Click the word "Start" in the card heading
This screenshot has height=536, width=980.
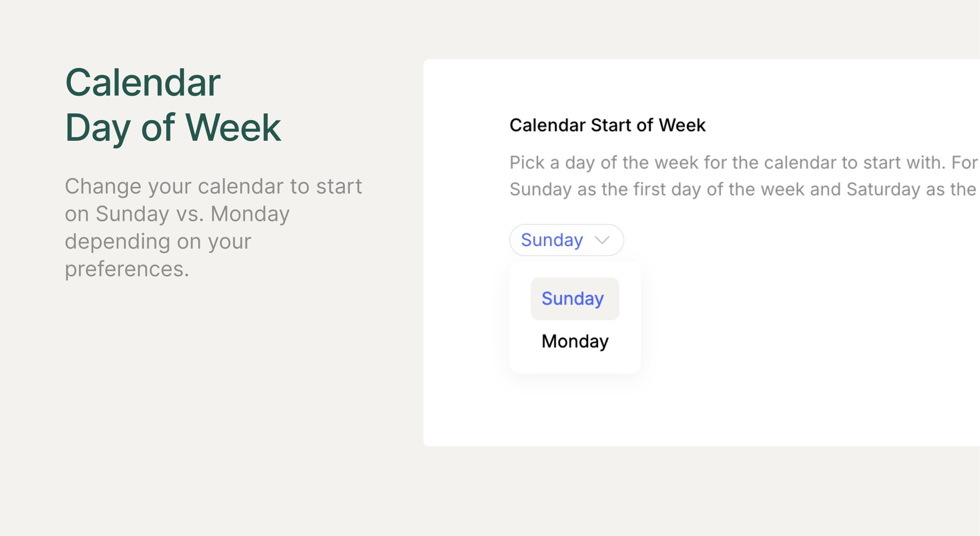[611, 125]
